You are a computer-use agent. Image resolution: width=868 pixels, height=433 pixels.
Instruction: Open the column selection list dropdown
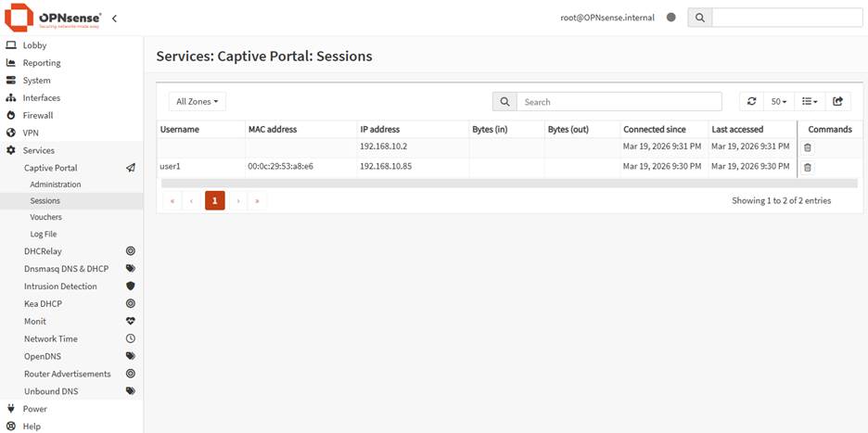point(810,102)
